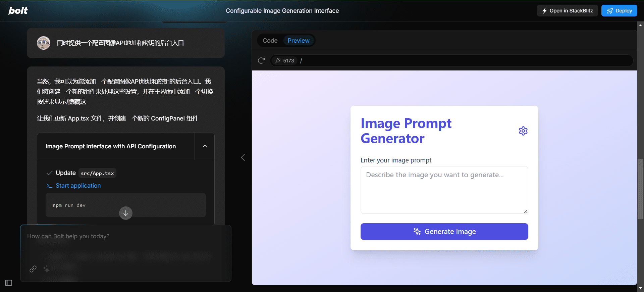
Task: Open Image Prompt Interface with API Configuration
Action: tap(111, 146)
